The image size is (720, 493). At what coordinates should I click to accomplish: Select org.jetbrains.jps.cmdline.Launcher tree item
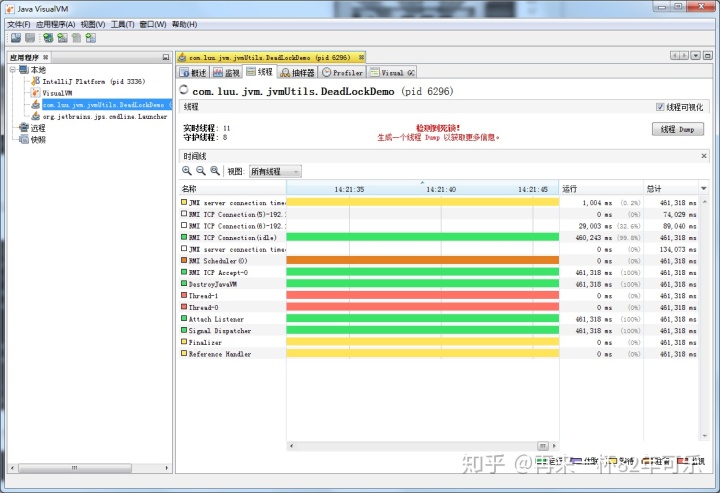[105, 117]
